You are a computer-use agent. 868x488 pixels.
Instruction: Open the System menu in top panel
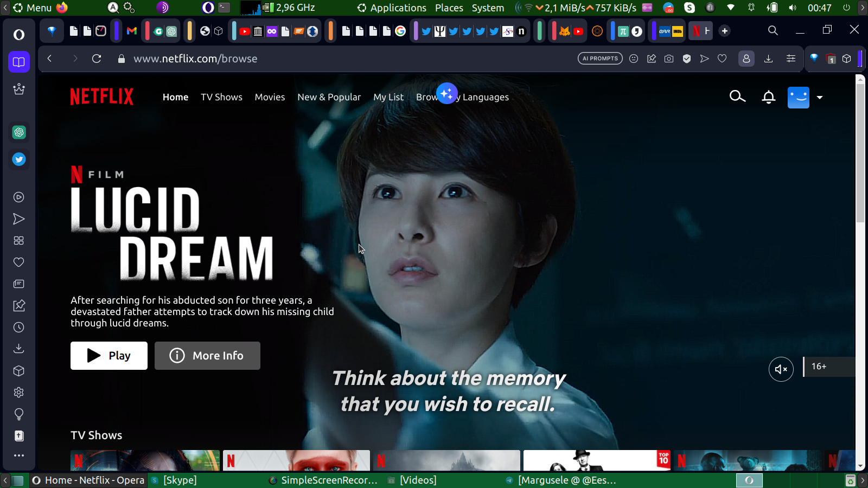tap(488, 8)
